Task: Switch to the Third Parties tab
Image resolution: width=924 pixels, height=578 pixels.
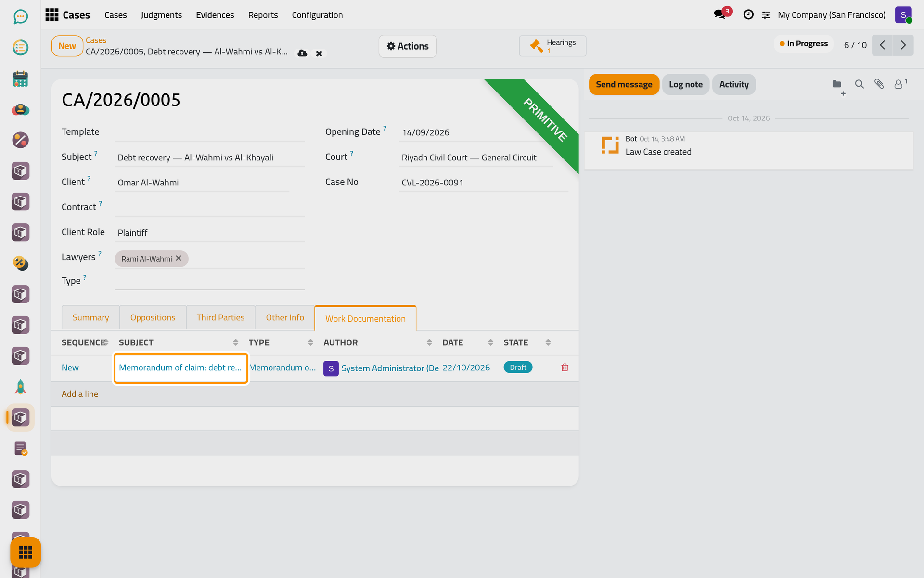Action: click(220, 317)
